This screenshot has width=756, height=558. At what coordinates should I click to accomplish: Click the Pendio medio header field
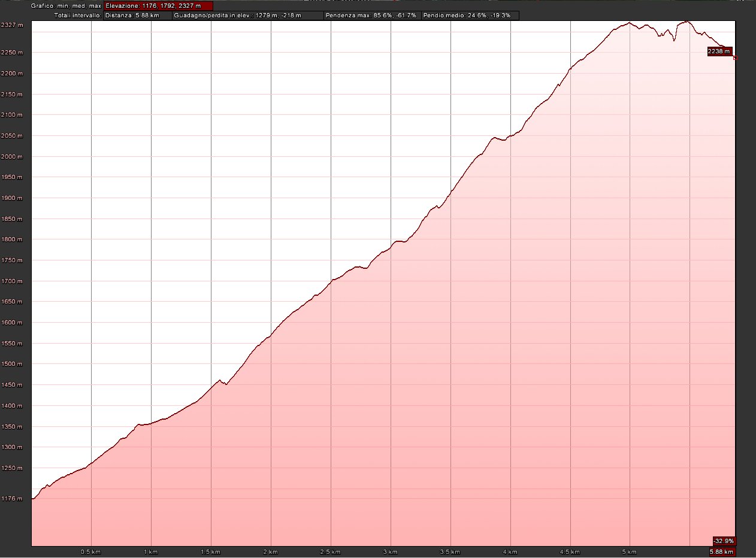point(469,15)
